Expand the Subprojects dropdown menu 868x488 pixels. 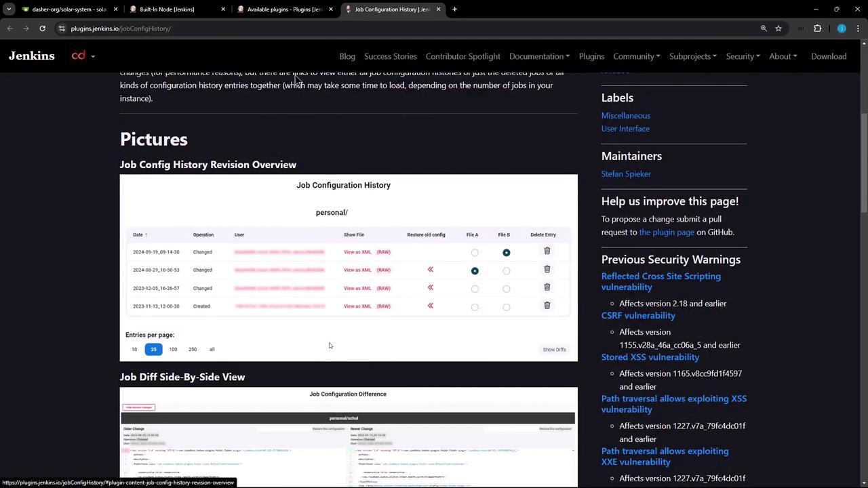(x=693, y=56)
